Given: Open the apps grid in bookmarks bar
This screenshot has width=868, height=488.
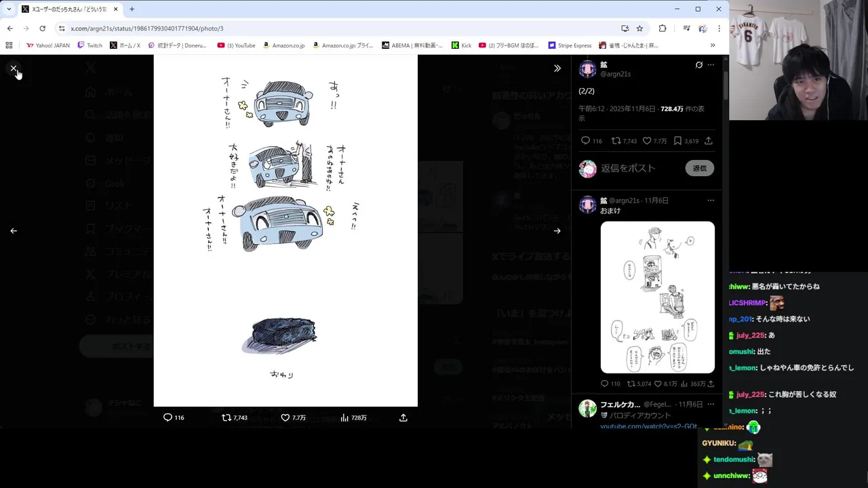Looking at the screenshot, I should (9, 45).
